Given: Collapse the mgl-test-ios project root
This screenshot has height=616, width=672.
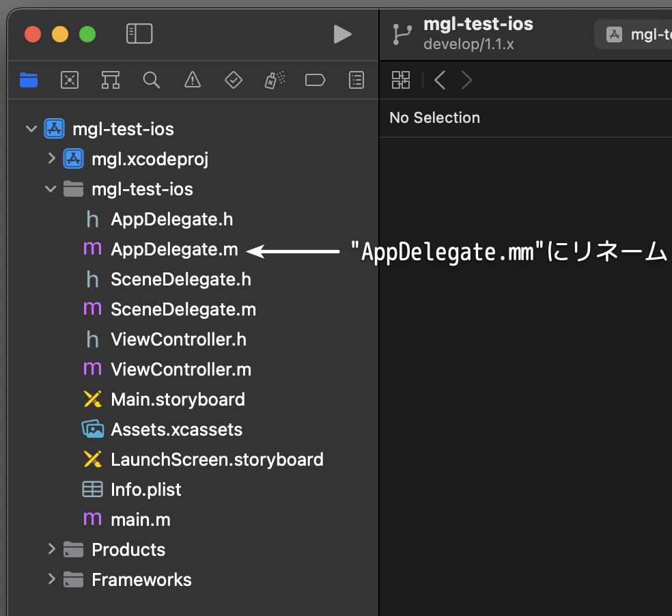Looking at the screenshot, I should 31,128.
